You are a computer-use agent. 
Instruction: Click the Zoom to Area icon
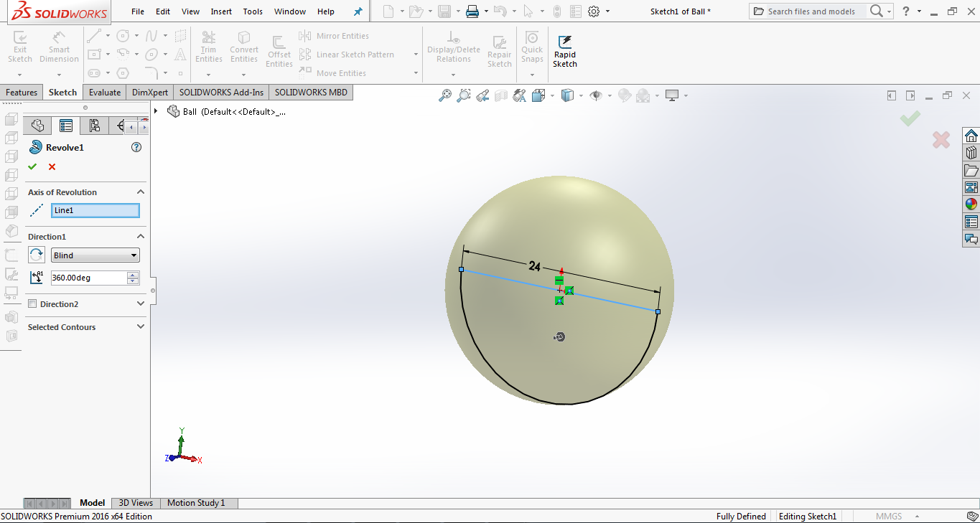pos(464,95)
